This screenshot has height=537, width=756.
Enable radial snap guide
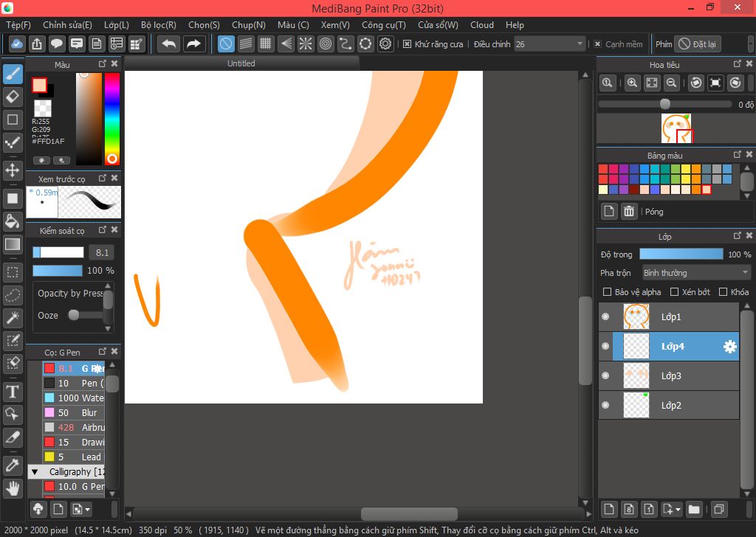coord(306,44)
